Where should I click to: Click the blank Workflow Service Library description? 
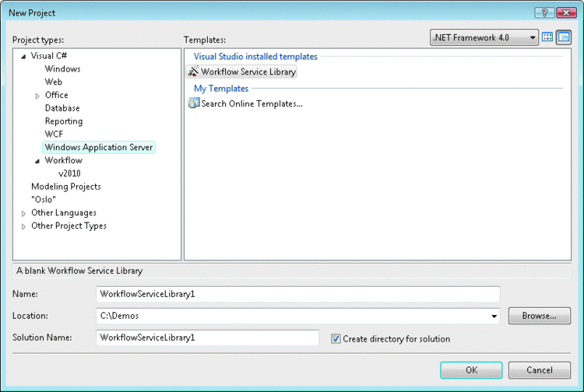point(79,271)
